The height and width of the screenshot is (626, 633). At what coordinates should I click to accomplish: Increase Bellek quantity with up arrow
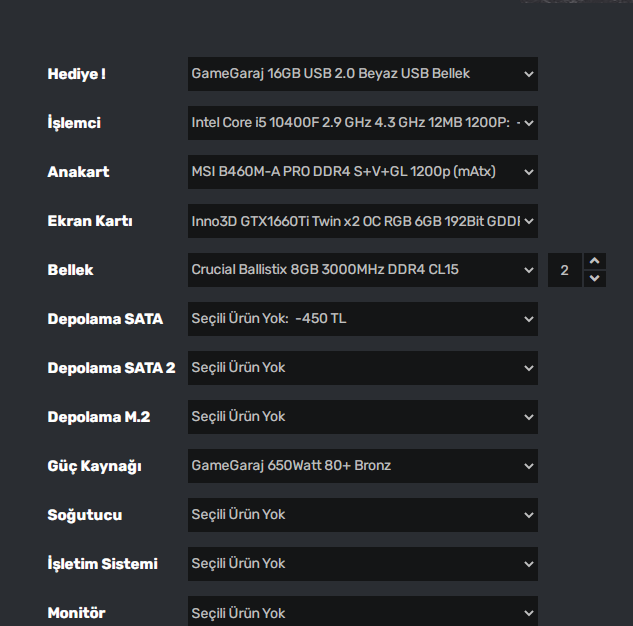595,262
